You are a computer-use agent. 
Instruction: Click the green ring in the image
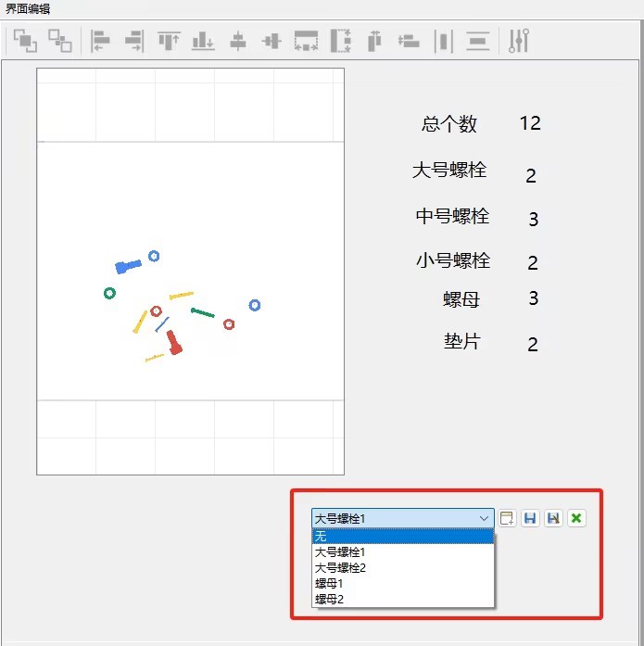(109, 293)
